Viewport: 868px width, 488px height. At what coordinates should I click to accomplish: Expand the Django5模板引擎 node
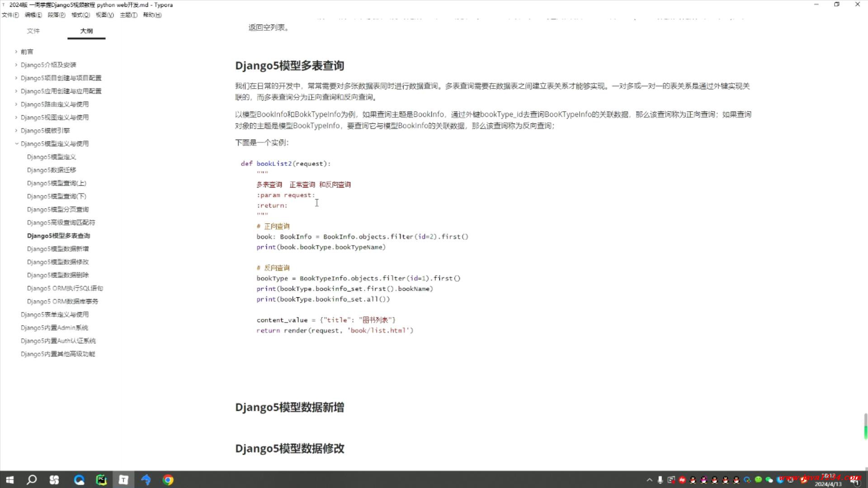[x=16, y=130]
